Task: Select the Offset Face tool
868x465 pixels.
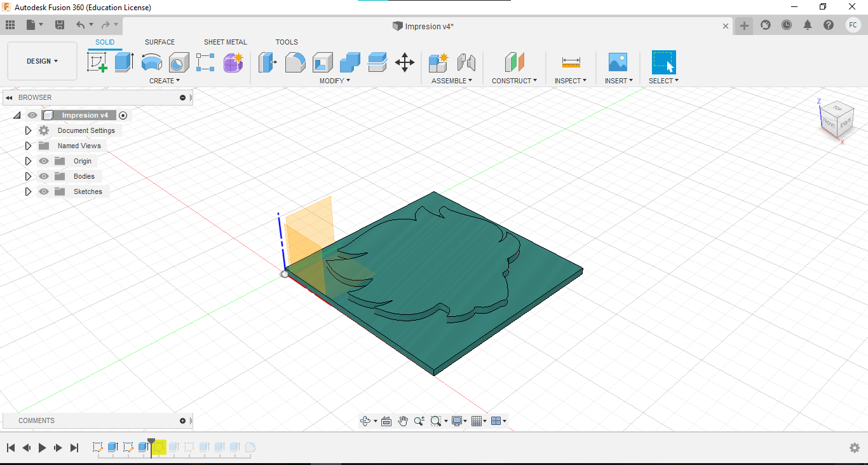Action: (377, 62)
